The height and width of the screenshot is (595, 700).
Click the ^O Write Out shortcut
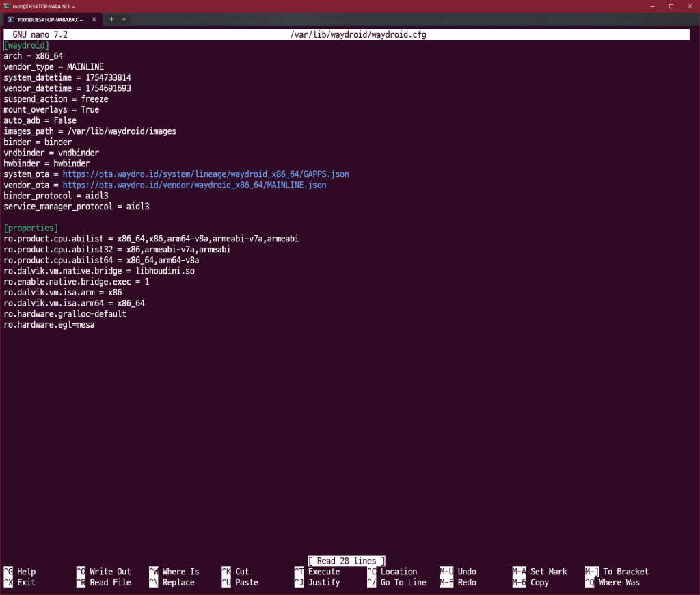pos(103,572)
